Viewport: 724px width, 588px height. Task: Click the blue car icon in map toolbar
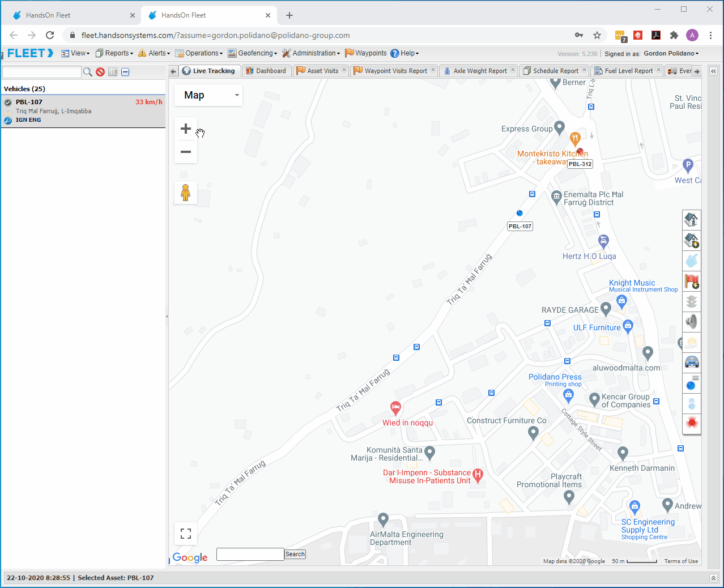click(x=692, y=362)
